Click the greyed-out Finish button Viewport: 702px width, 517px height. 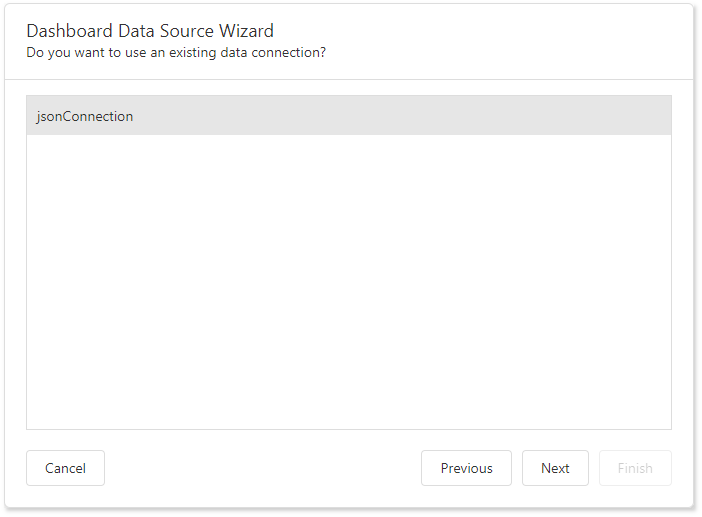(635, 468)
